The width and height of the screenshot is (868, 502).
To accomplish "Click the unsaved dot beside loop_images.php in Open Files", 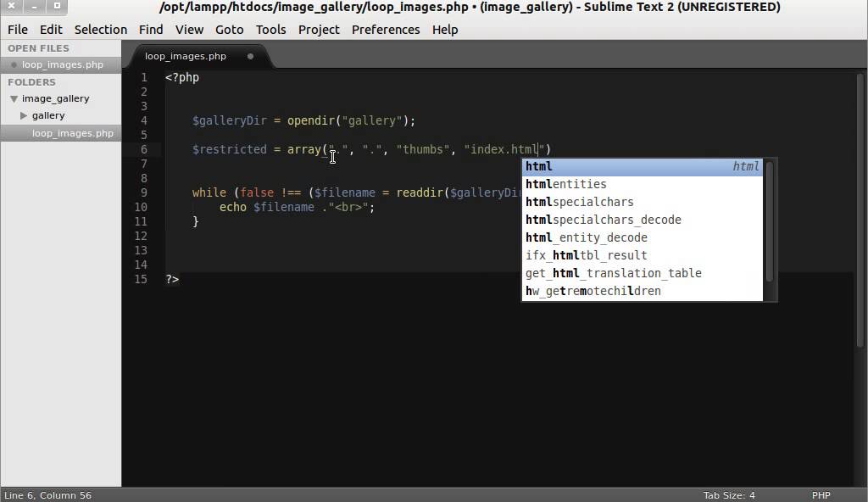I will [14, 64].
